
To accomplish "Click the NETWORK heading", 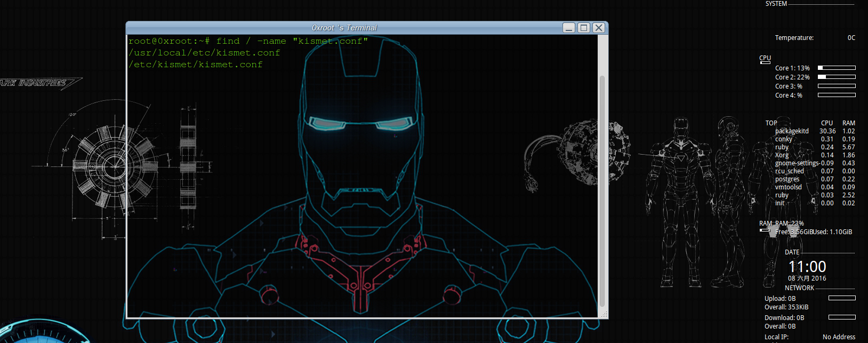I will point(799,288).
